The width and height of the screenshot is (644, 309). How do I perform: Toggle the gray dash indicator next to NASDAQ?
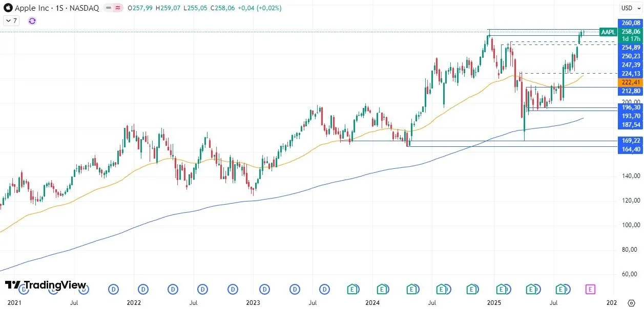point(108,8)
